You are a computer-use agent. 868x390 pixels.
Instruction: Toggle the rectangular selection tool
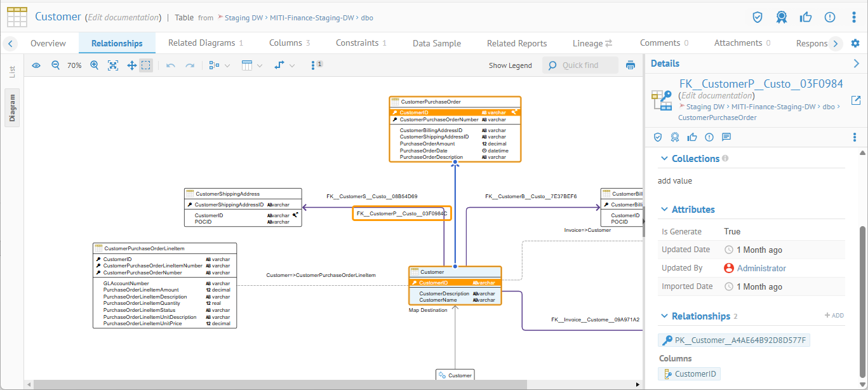tap(146, 65)
